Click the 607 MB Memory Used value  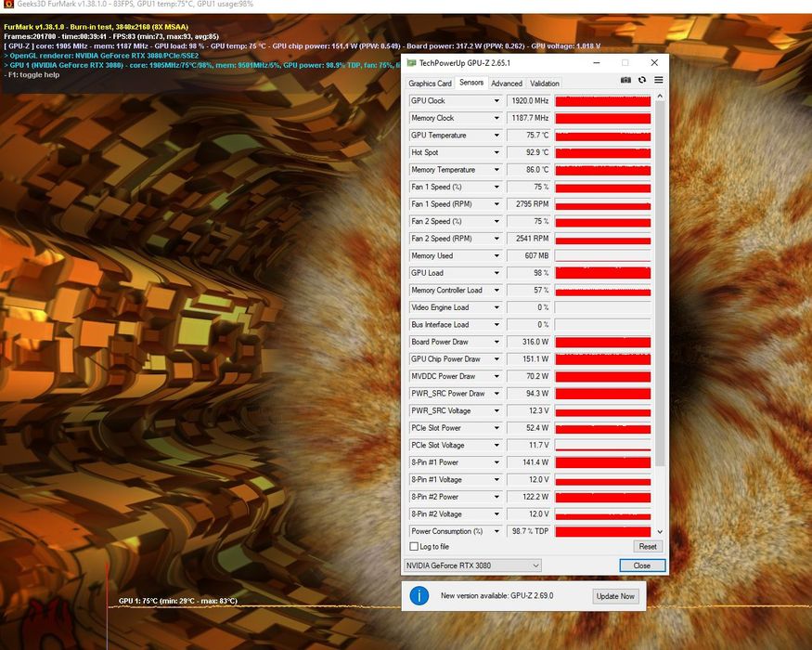click(528, 255)
